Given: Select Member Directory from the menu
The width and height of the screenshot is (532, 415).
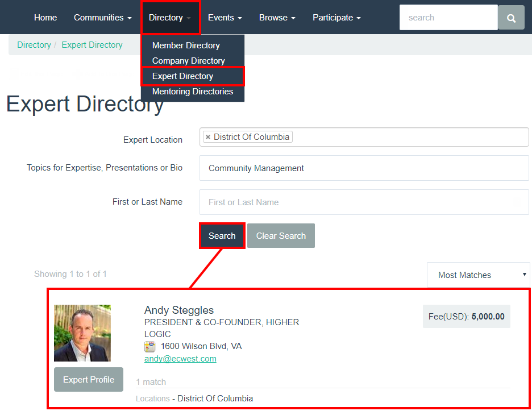Looking at the screenshot, I should coord(186,45).
